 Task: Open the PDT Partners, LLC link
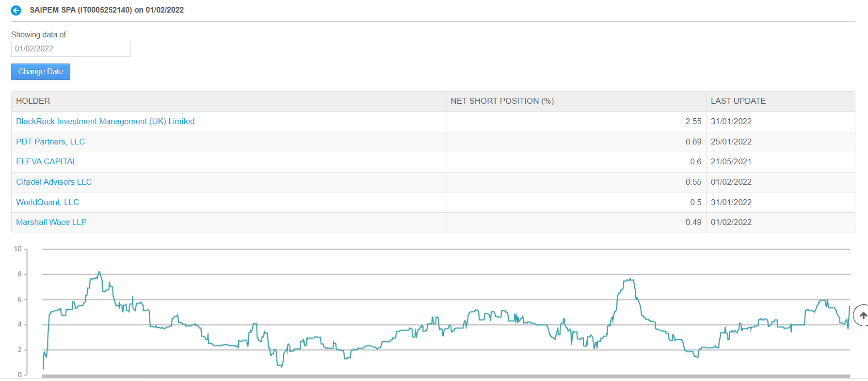pos(50,142)
